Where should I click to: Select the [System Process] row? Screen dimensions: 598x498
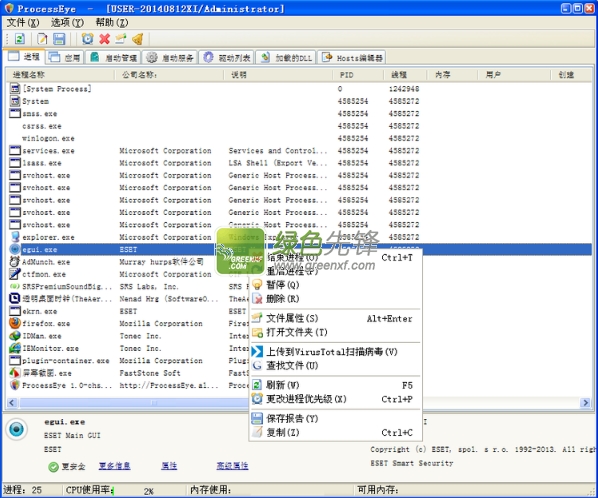click(299, 89)
